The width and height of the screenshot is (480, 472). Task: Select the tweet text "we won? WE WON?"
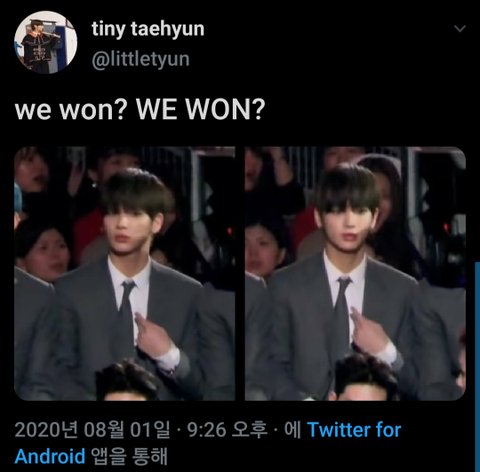click(140, 109)
